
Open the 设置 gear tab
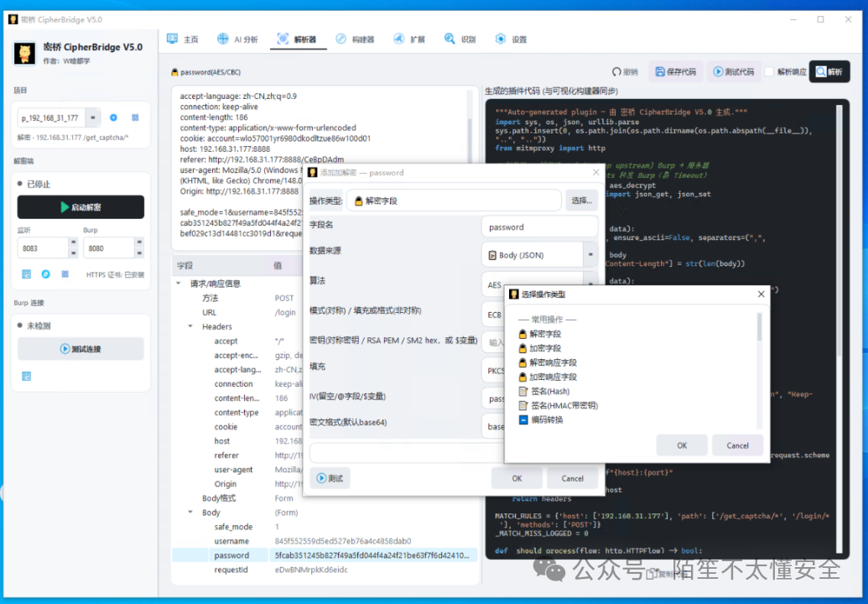pos(511,39)
